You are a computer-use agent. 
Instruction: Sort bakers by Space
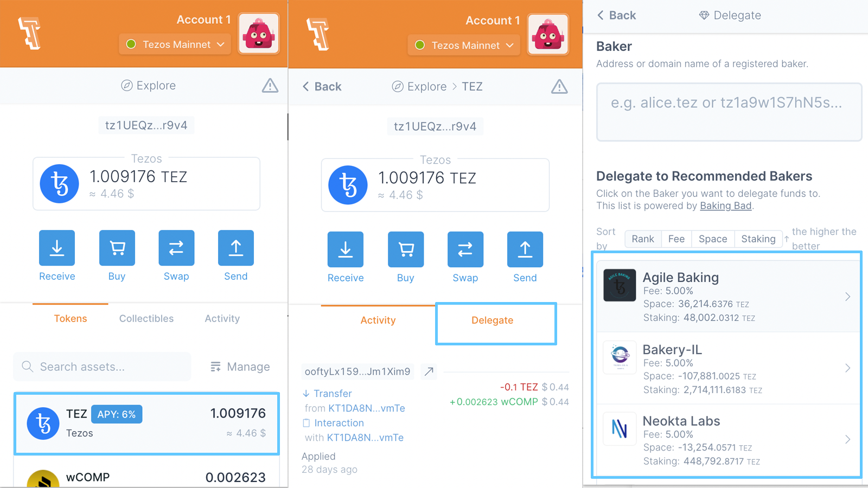click(x=712, y=239)
